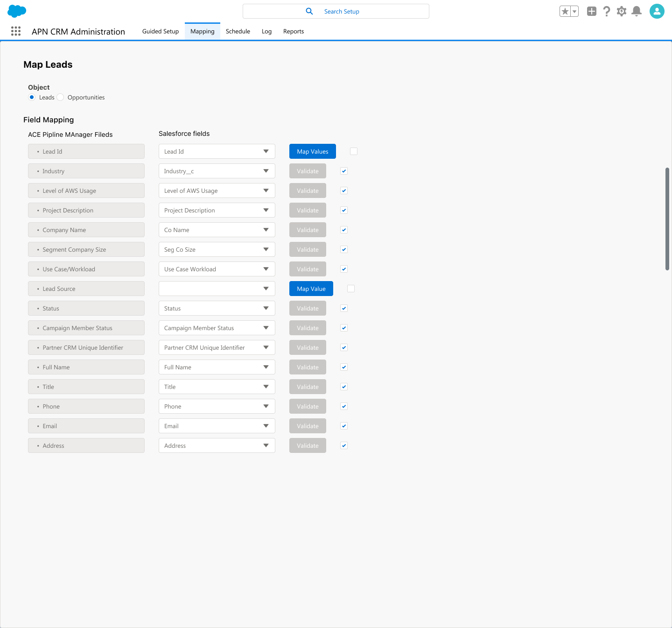Switch to Guided Setup tab
This screenshot has width=672, height=628.
tap(161, 31)
